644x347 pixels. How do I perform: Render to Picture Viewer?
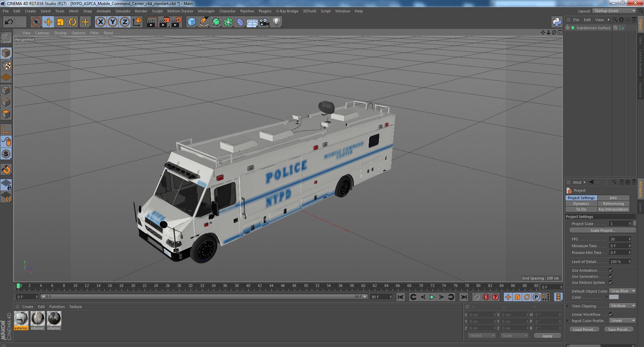pos(164,22)
